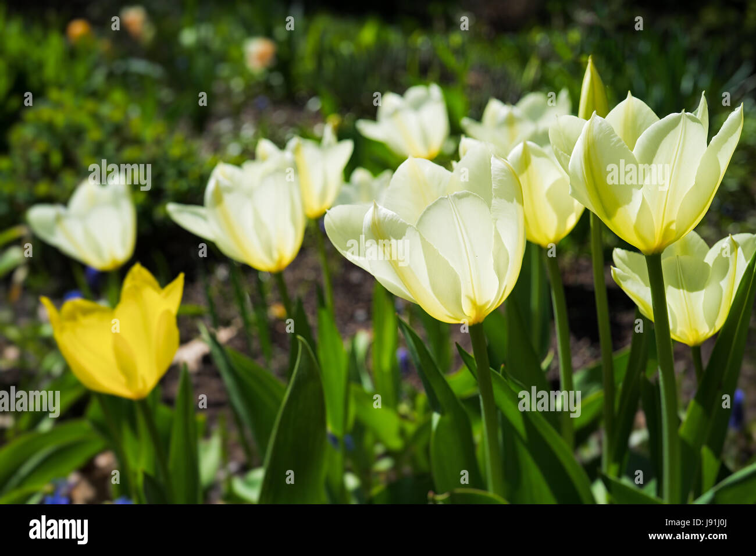Click the Image ID J91J0J text
The image size is (756, 556).
click(697, 523)
